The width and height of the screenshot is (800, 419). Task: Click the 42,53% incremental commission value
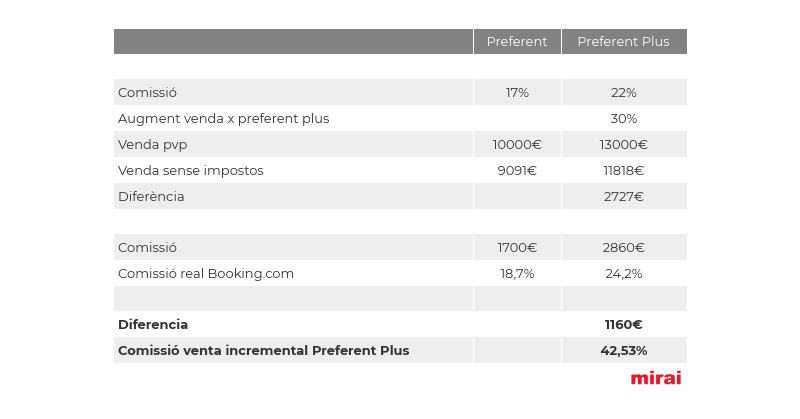pos(623,351)
